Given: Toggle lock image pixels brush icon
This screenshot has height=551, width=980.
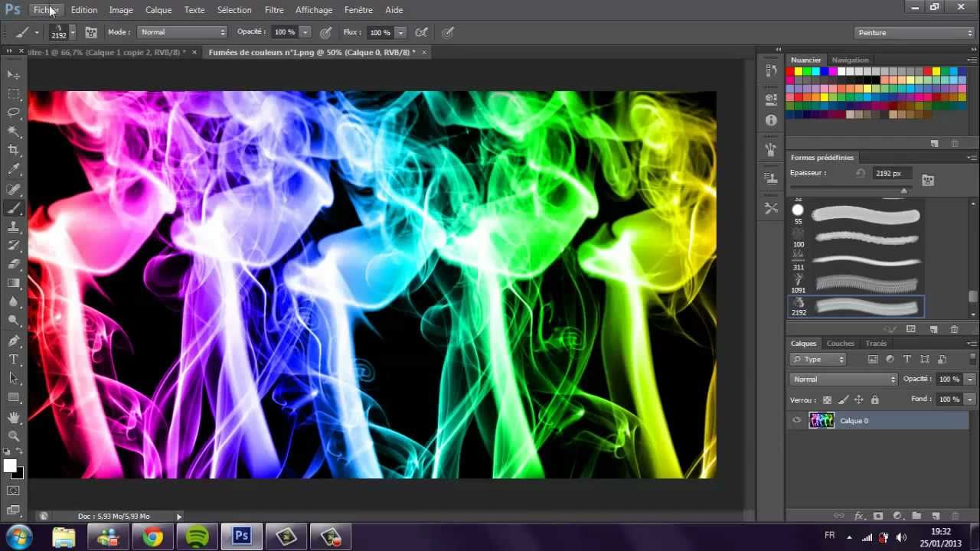Looking at the screenshot, I should pos(843,399).
